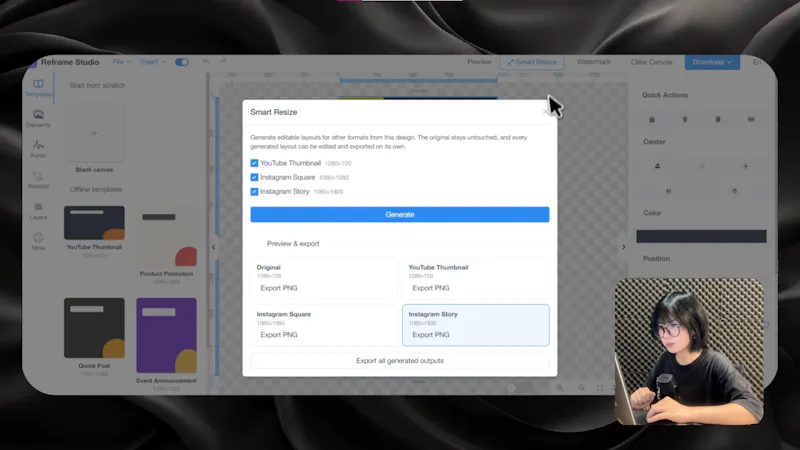Click Clear Canvas in the top bar
The image size is (800, 450).
[x=651, y=62]
